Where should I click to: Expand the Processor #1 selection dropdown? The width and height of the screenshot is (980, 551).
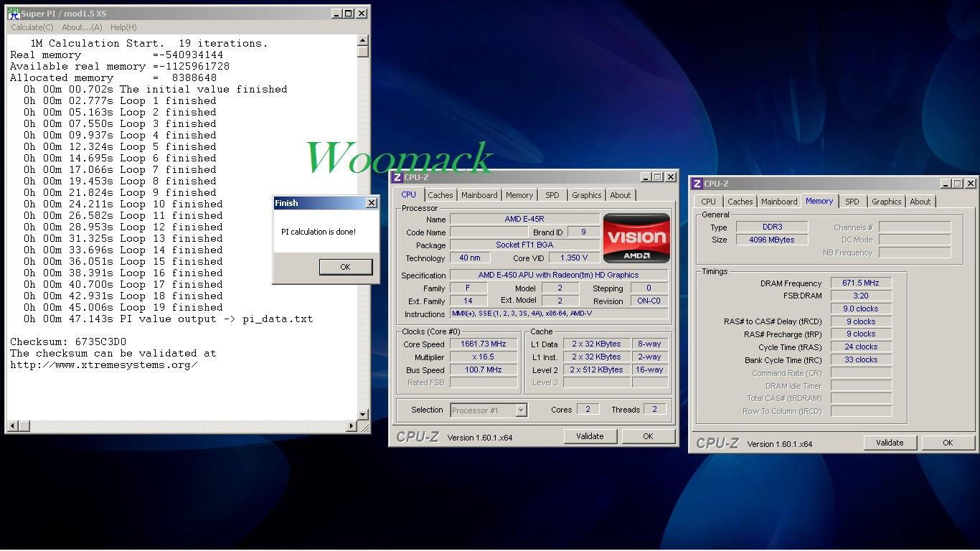coord(522,410)
